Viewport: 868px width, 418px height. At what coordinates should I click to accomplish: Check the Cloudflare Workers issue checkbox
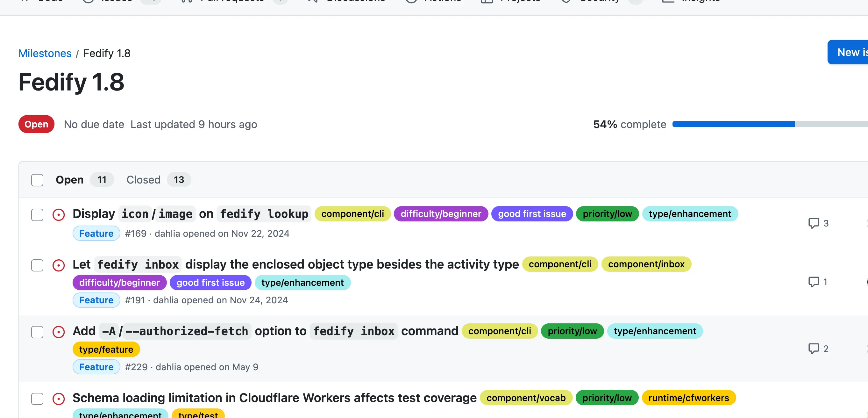tap(37, 399)
